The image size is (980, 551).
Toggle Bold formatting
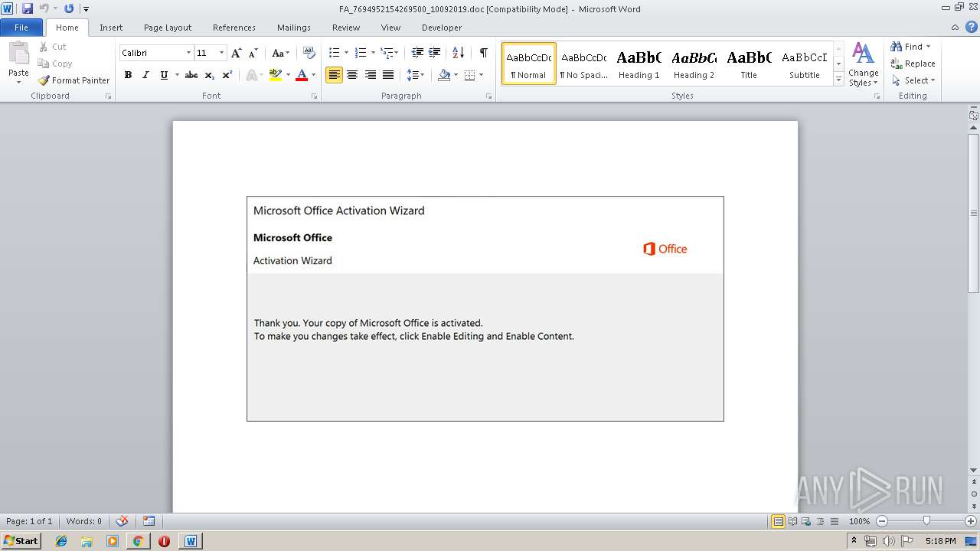click(128, 75)
